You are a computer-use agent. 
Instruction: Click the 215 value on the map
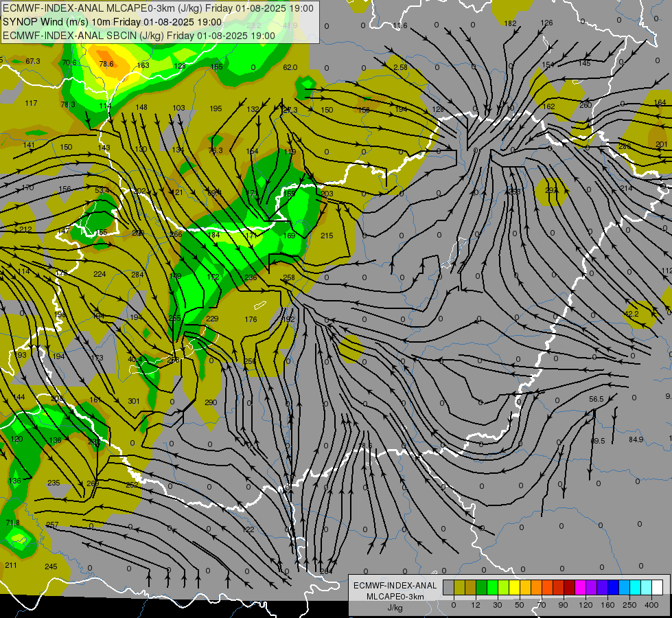click(327, 236)
